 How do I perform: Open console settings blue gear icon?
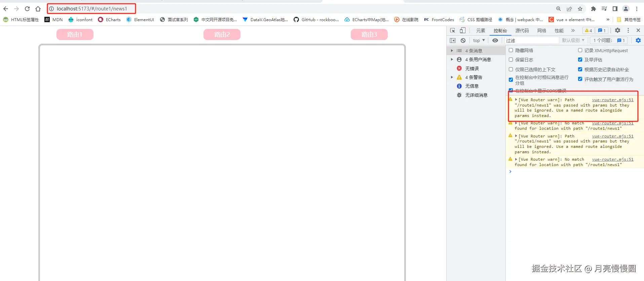(x=638, y=40)
